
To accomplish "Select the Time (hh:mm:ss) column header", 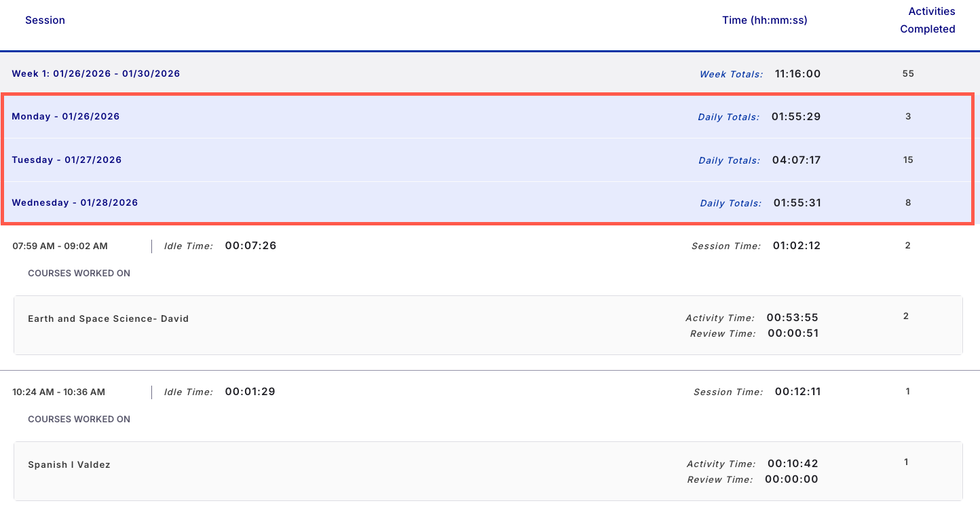I will pos(765,20).
